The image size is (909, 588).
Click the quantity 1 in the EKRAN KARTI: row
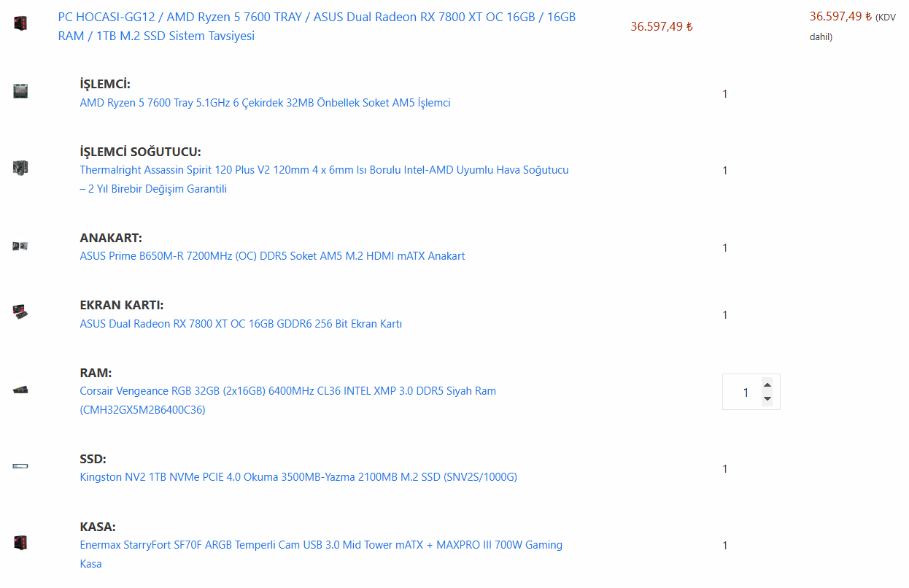point(725,314)
